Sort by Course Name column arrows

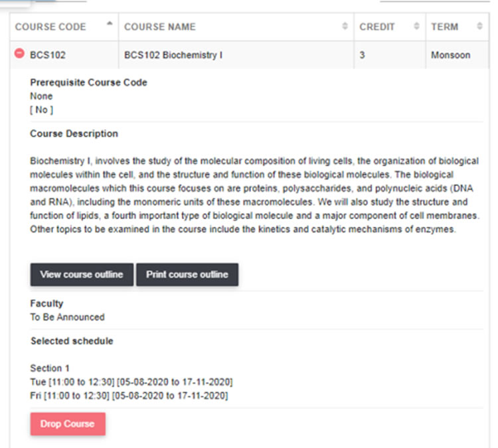(345, 26)
